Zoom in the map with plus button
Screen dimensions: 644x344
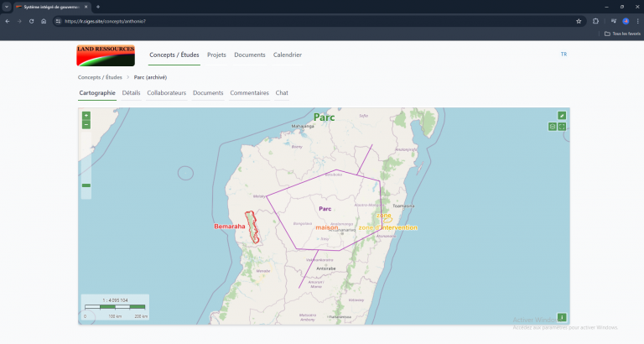click(86, 116)
